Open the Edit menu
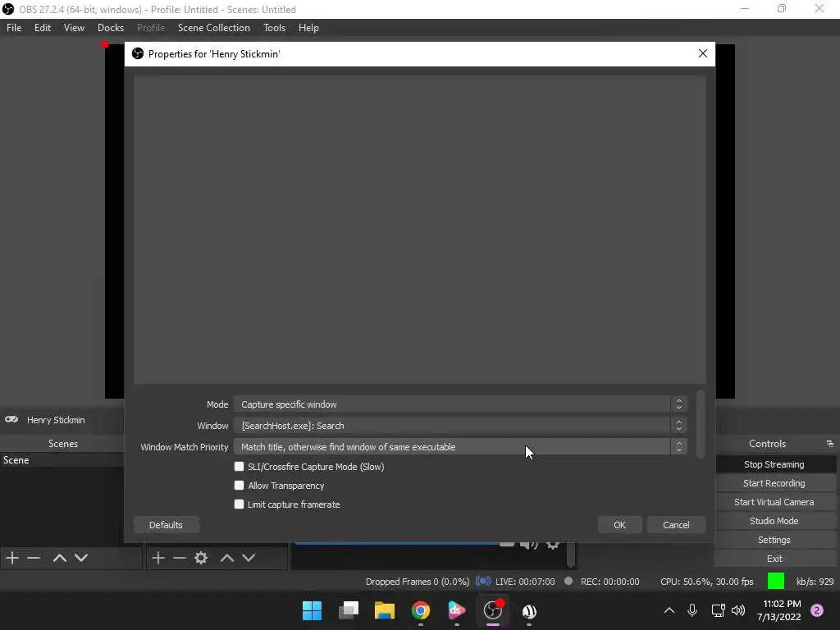 pyautogui.click(x=43, y=28)
